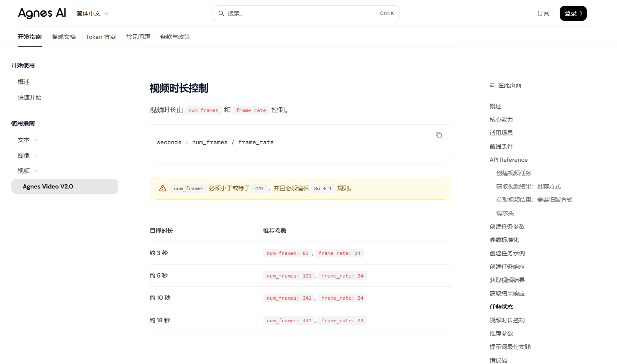Click the 推荐参数 column header
This screenshot has width=617, height=364.
point(275,231)
